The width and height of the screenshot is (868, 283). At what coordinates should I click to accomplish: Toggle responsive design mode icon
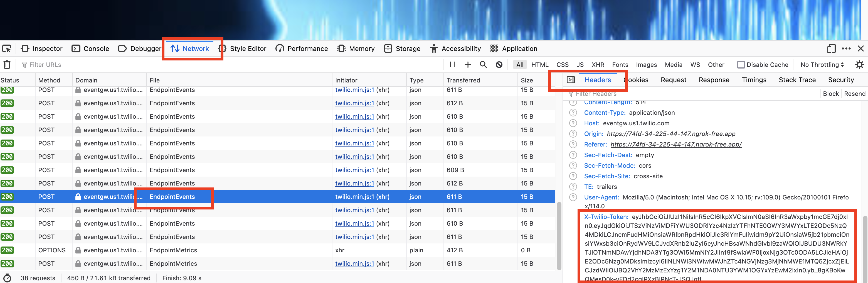click(x=831, y=48)
